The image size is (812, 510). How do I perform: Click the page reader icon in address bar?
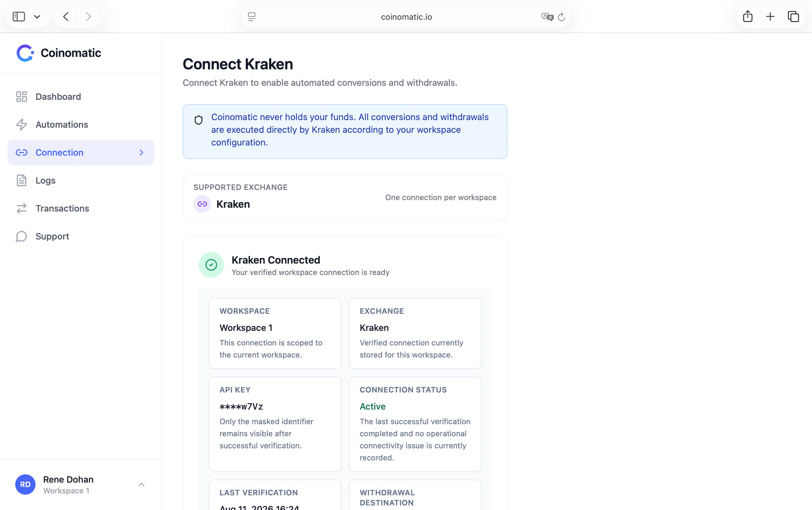tap(252, 17)
